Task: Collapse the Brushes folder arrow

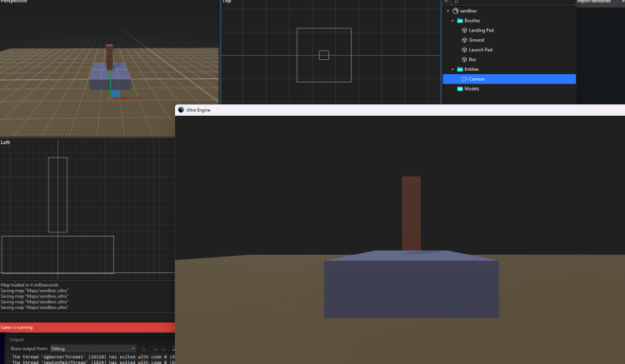Action: click(x=452, y=20)
